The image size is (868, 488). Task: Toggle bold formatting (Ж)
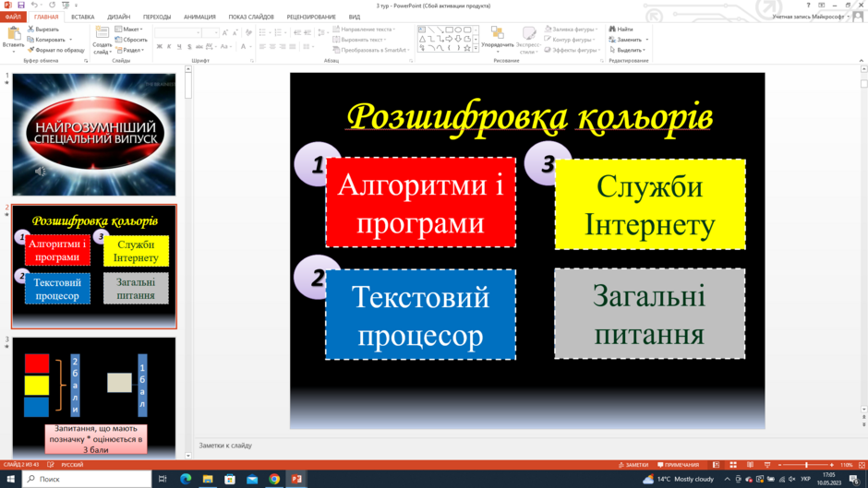[x=160, y=47]
